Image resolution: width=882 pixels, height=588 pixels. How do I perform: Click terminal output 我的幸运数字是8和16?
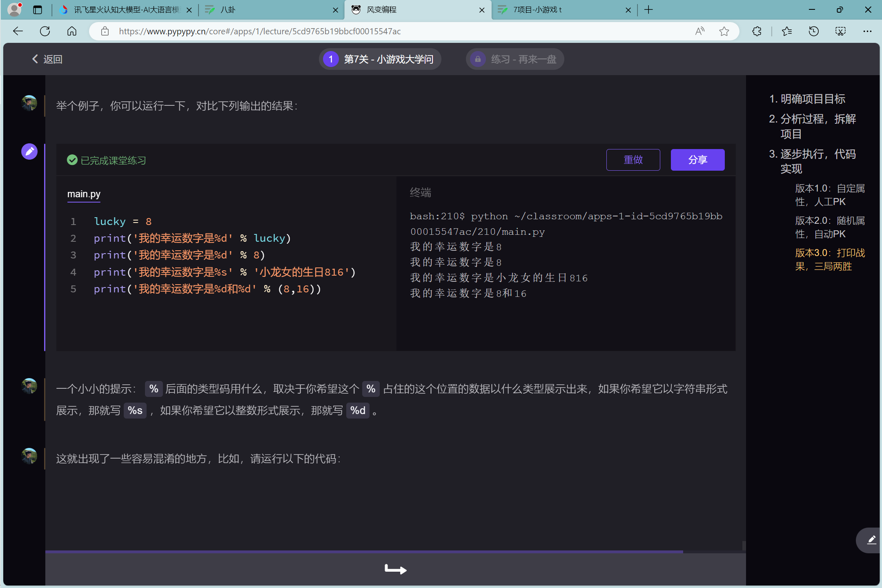(468, 293)
